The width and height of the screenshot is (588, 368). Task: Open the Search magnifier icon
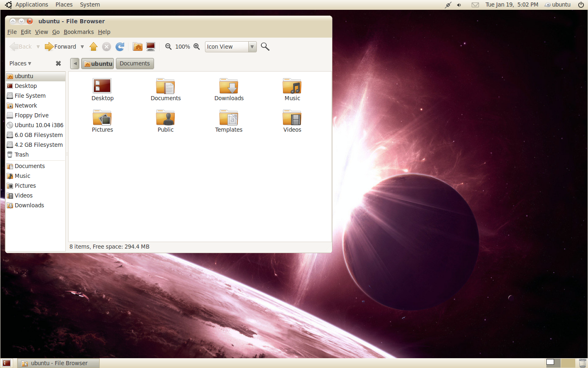tap(265, 47)
